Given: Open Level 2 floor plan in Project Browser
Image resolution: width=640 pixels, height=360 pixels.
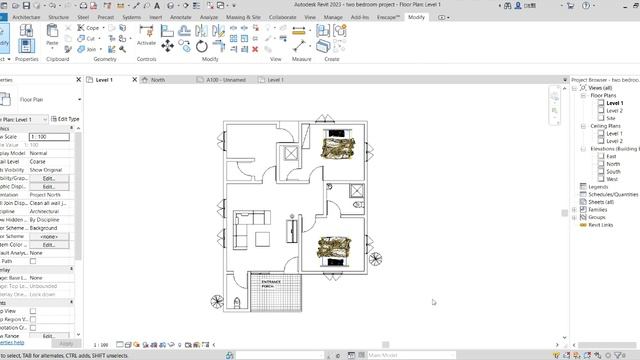Looking at the screenshot, I should (x=614, y=111).
